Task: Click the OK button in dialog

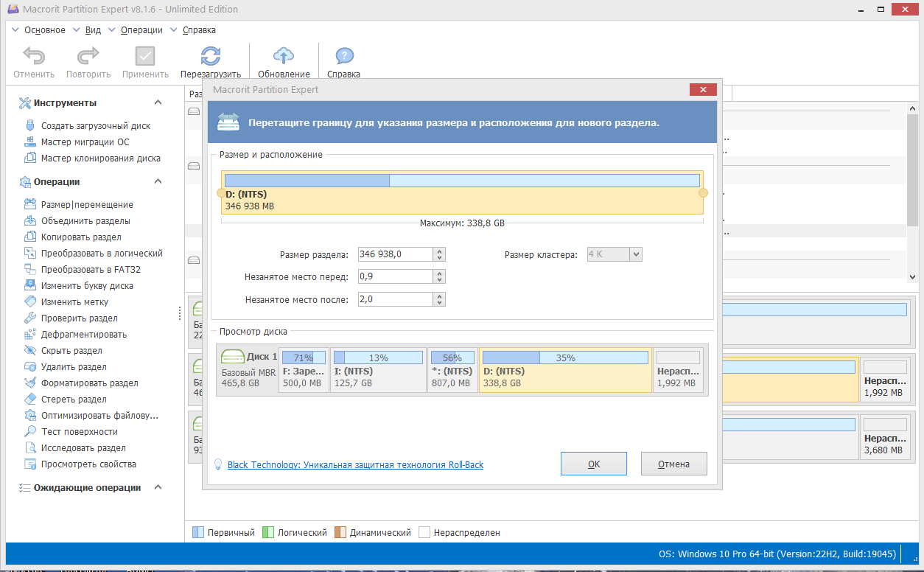Action: click(594, 464)
